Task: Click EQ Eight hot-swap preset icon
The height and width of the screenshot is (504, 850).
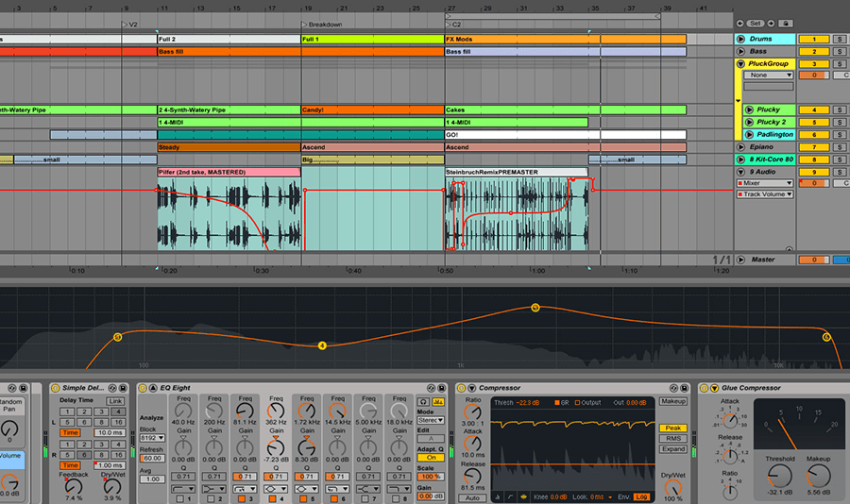Action: 431,388
